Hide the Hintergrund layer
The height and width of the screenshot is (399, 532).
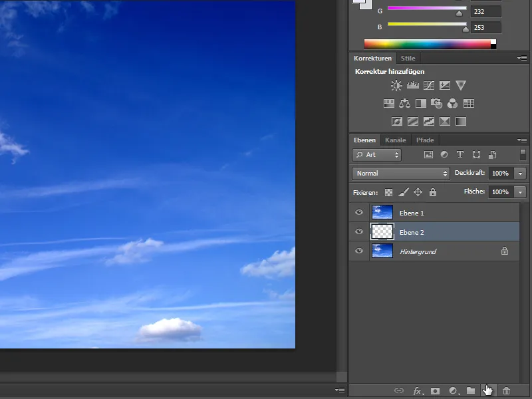coord(359,251)
